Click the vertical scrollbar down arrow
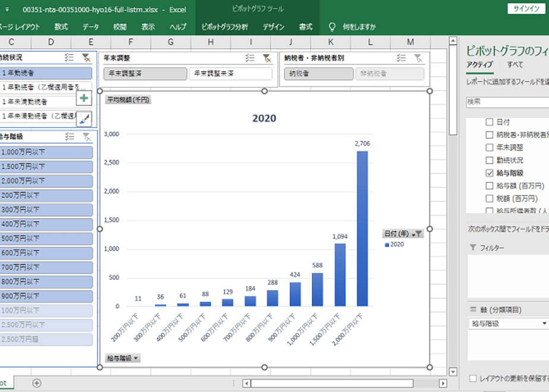549x392 pixels. point(453,372)
